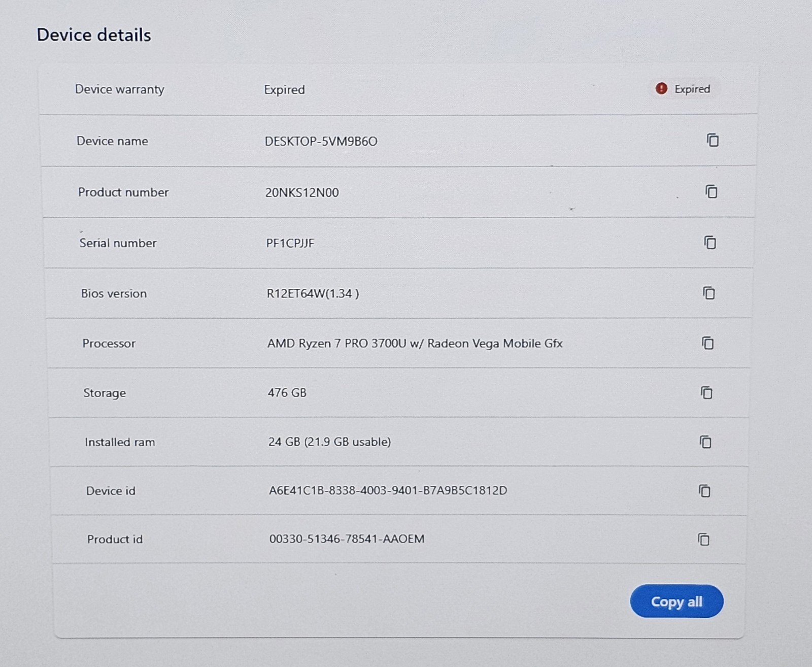Click the A6E41C1B device id text
812x667 pixels.
tap(388, 490)
